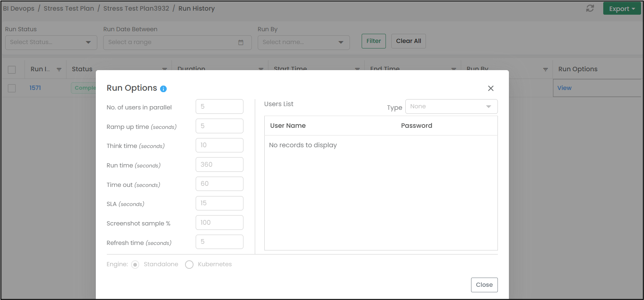
Task: Close the Run Options dialog with X
Action: pyautogui.click(x=491, y=88)
